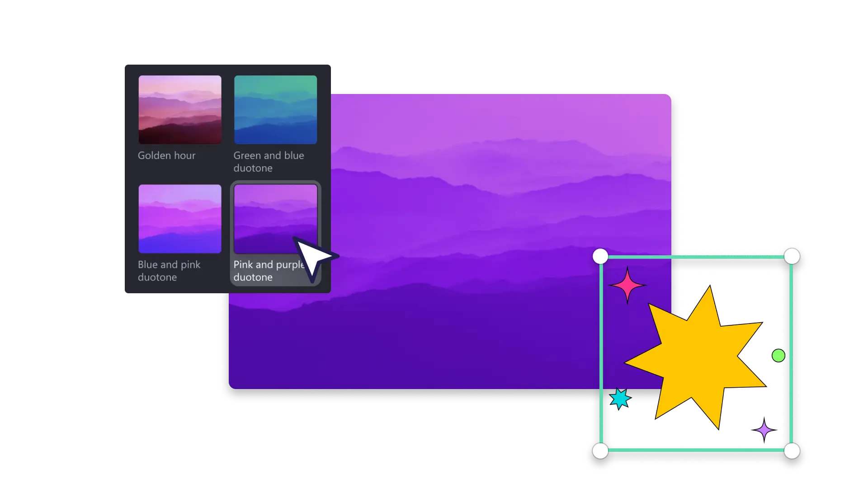Click the 'Pink and purple duotone' label

click(269, 271)
